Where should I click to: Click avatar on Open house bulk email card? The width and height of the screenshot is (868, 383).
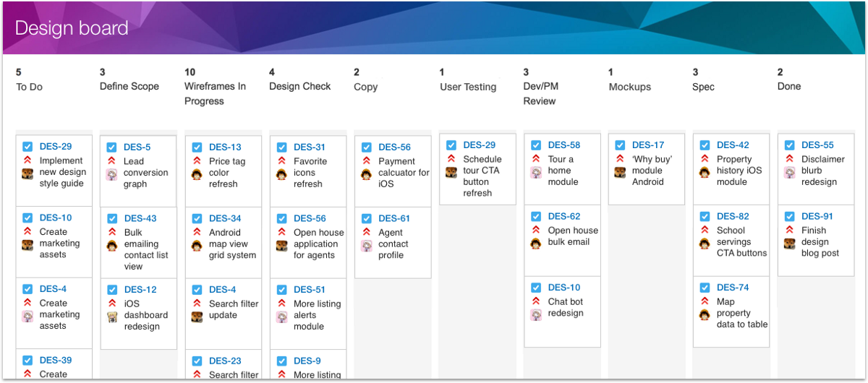536,244
